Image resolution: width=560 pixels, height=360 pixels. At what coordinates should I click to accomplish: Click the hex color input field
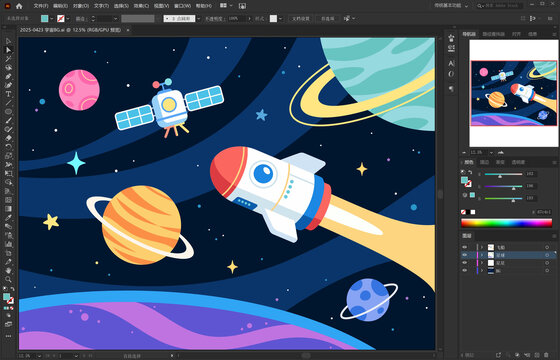[x=543, y=212]
